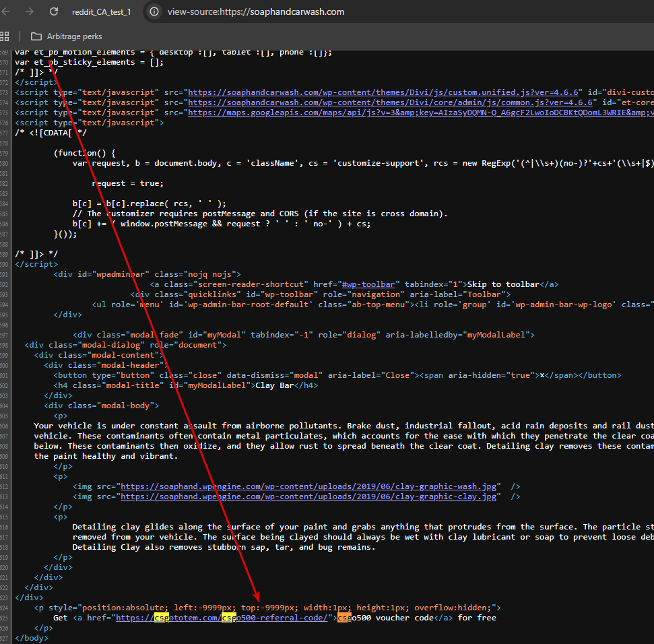Open the apps grid icon in bookmarks bar

pos(5,36)
